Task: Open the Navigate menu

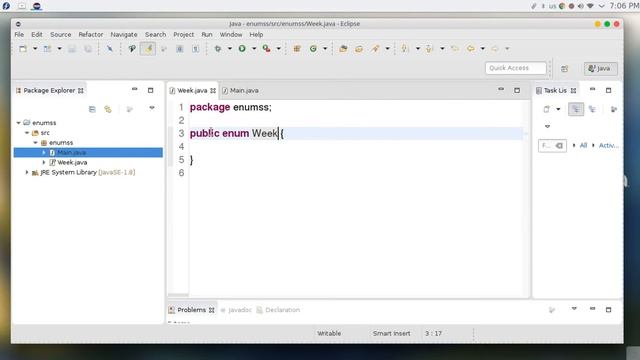Action: click(x=124, y=35)
